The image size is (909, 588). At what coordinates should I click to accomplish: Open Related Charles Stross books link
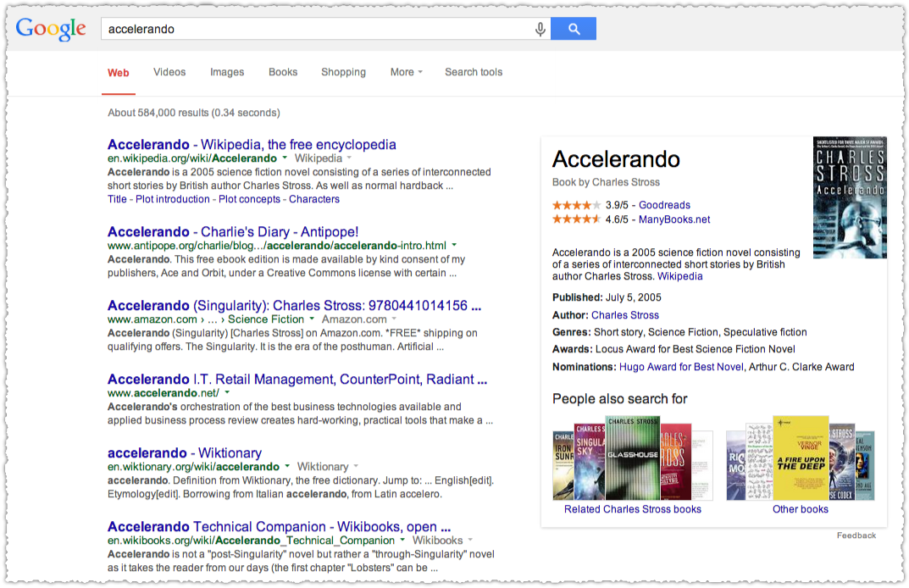(633, 509)
